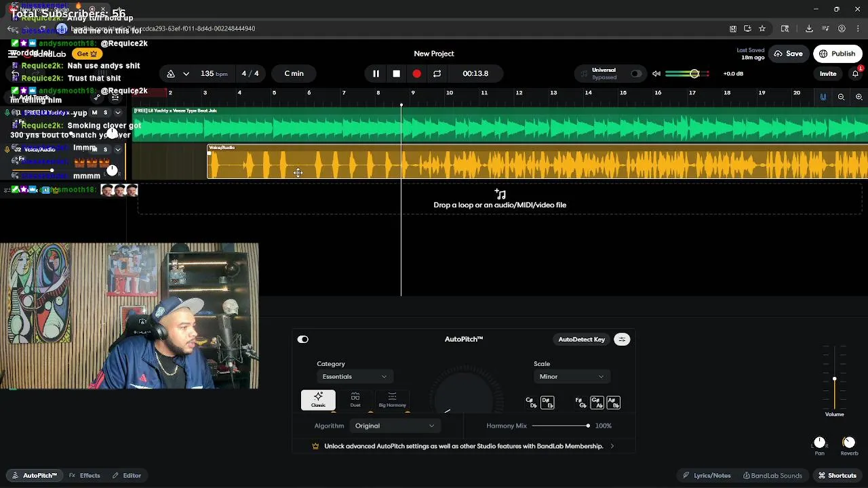Select the Duet AutoPitch preset
The height and width of the screenshot is (488, 868).
[355, 400]
